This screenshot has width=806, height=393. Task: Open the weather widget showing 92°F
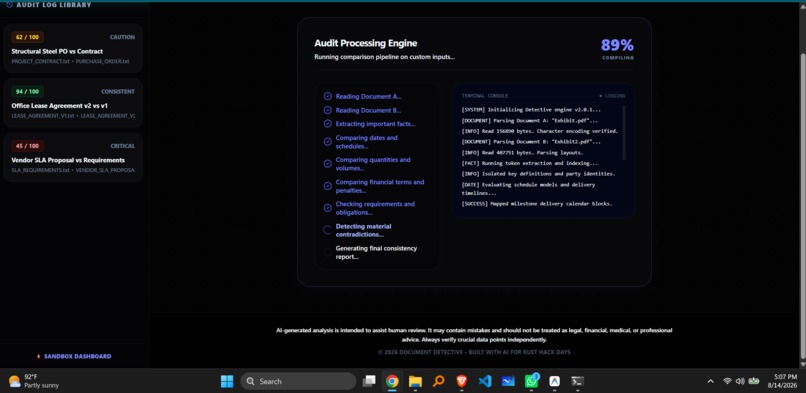tap(34, 381)
